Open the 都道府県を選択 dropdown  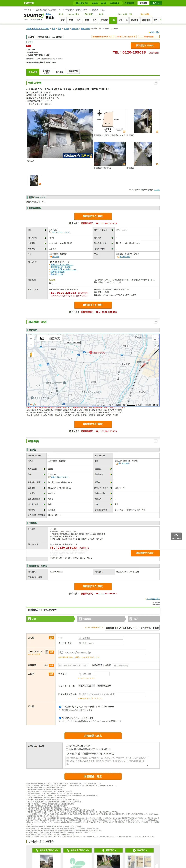(x=86, y=686)
